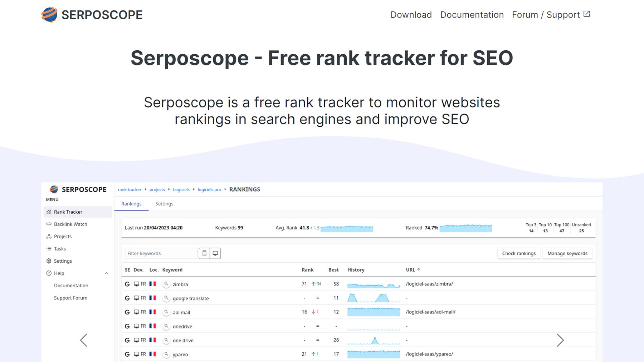Click French flag in ypareo row
The width and height of the screenshot is (644, 362).
pyautogui.click(x=152, y=354)
